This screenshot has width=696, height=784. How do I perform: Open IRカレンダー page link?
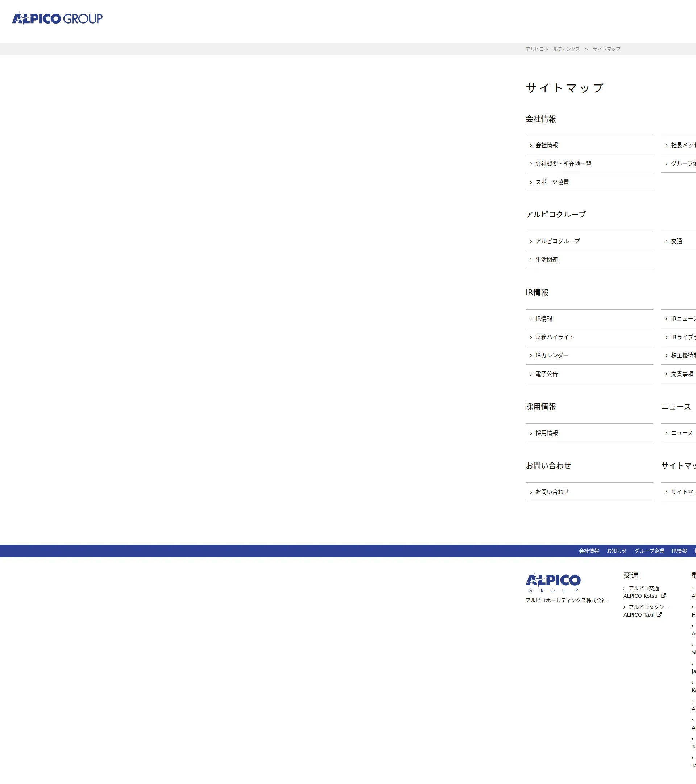[x=552, y=356]
